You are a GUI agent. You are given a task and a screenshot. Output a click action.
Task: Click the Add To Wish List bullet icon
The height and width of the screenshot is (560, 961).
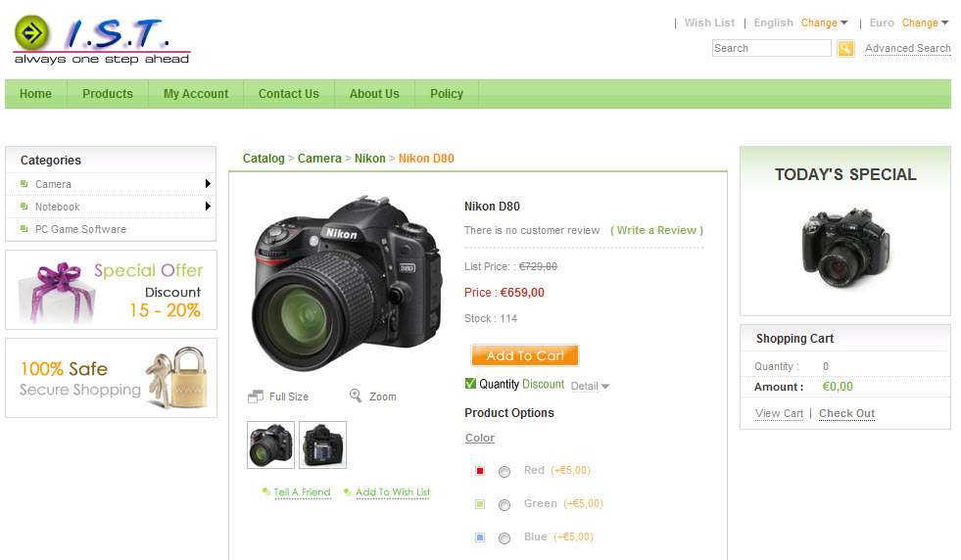(348, 492)
